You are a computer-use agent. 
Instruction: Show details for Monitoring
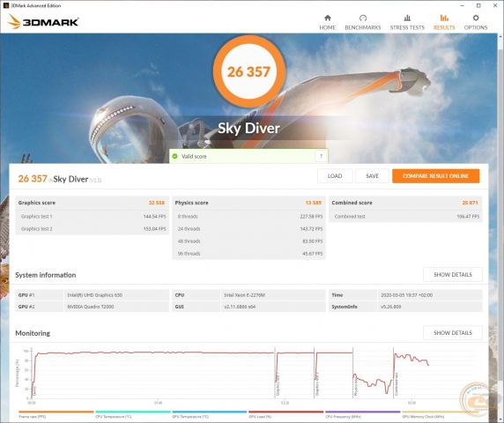(453, 333)
